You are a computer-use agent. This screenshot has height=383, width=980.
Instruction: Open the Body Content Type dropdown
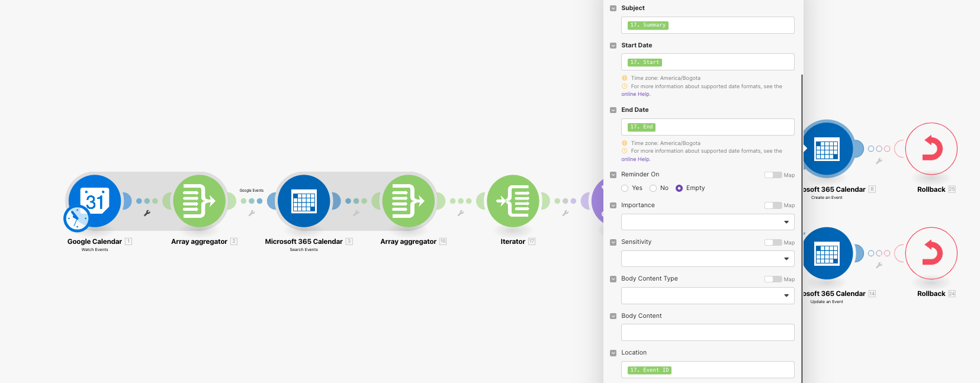point(708,295)
